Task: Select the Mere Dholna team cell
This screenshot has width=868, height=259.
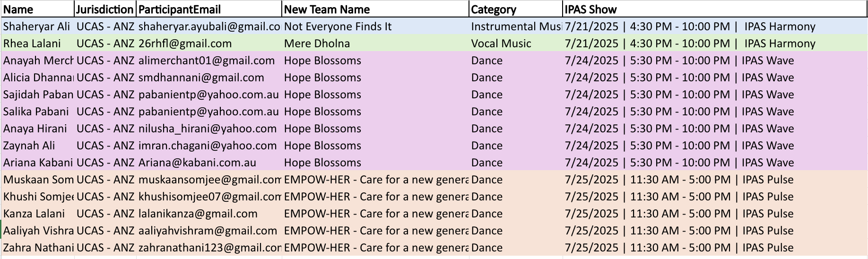Action: click(317, 43)
